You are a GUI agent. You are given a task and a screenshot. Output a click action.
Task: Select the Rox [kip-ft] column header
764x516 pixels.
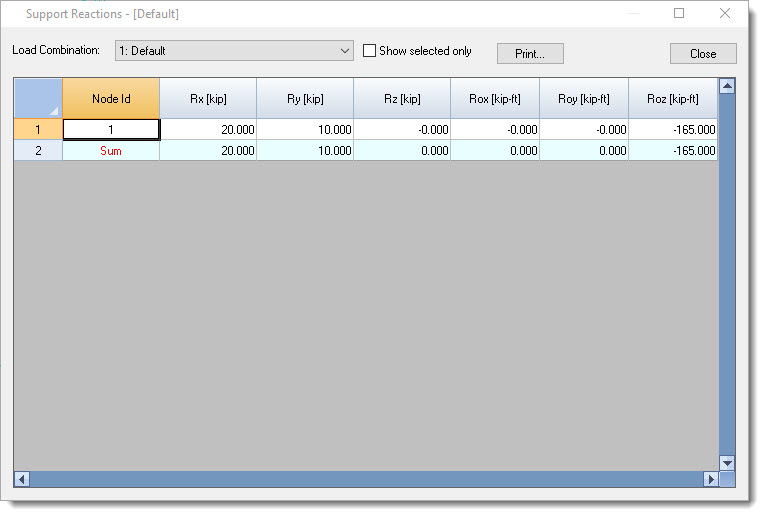495,99
